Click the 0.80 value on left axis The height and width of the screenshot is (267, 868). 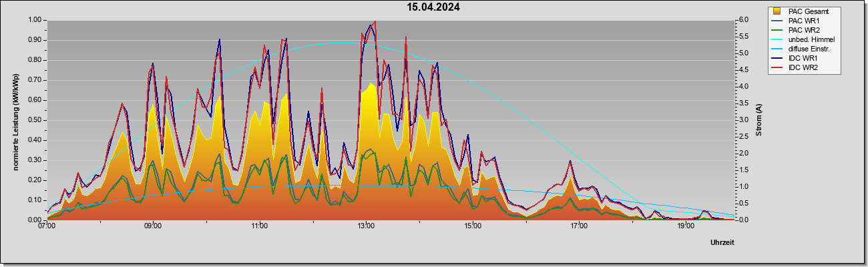click(35, 60)
